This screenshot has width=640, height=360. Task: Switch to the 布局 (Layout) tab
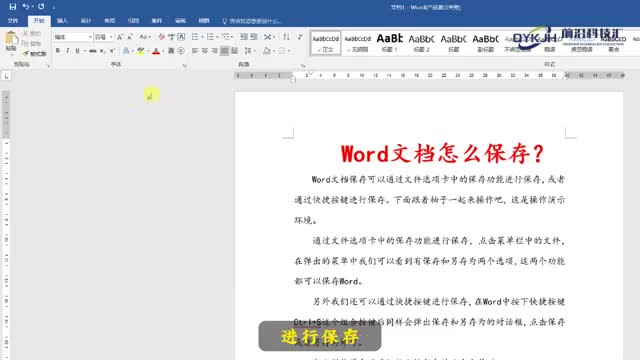pyautogui.click(x=109, y=20)
